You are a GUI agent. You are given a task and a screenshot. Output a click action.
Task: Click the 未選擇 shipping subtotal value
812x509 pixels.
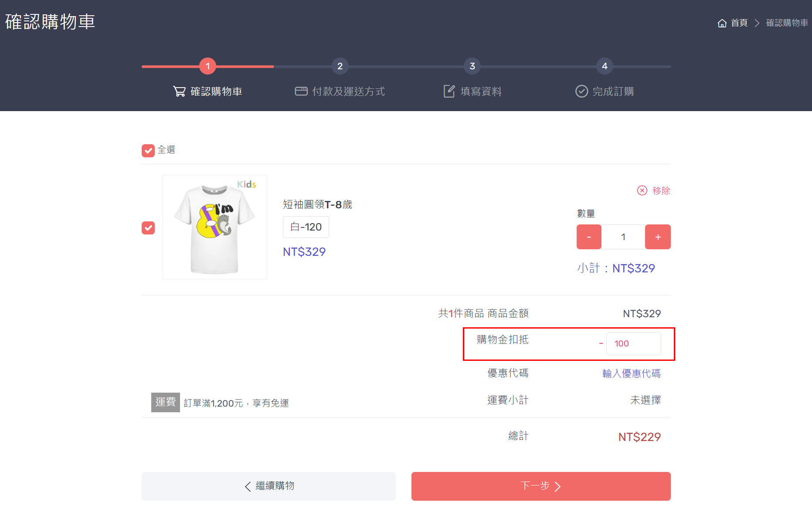[646, 400]
